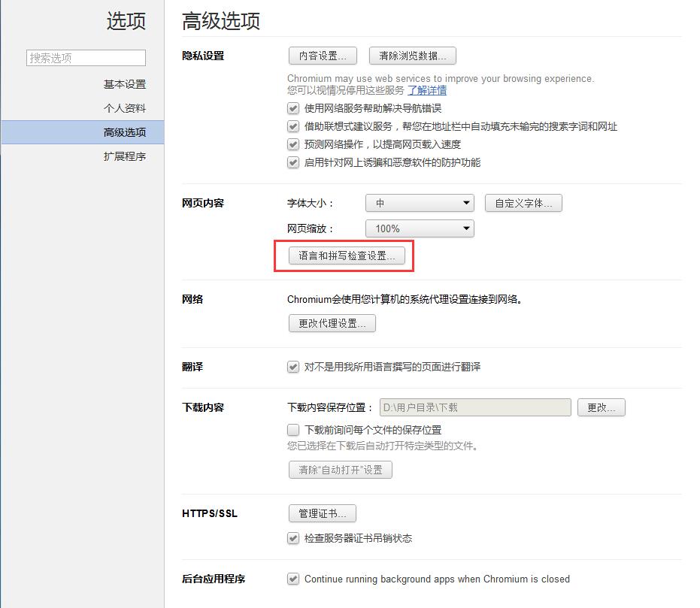Enable 下载前询问每个文件的保存位置
Screen dimensions: 700x608
click(x=292, y=429)
